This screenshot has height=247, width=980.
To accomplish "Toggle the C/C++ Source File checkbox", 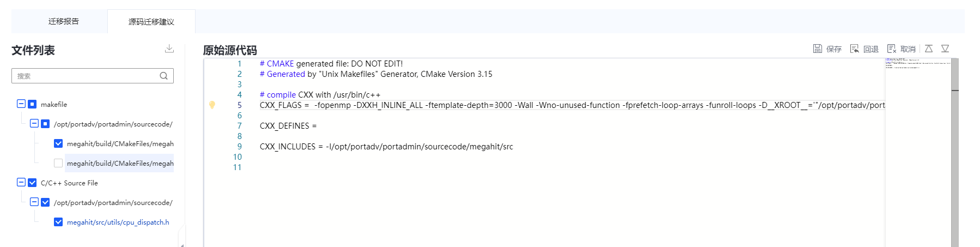I will point(32,183).
